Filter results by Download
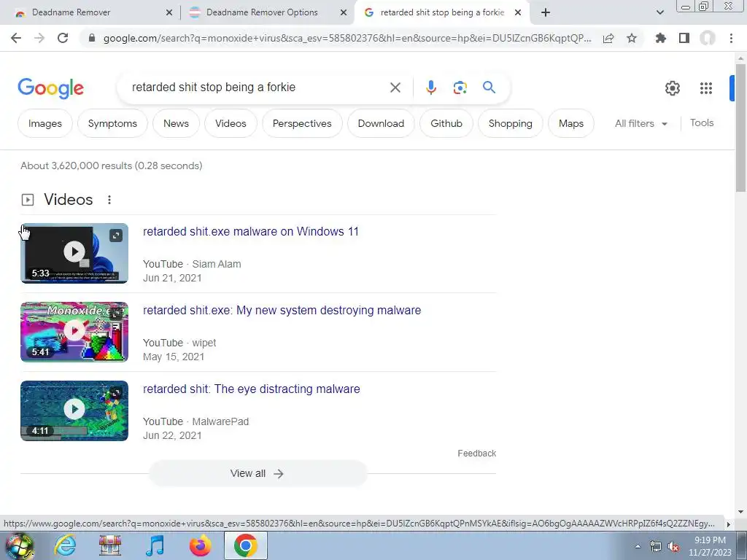 (381, 123)
